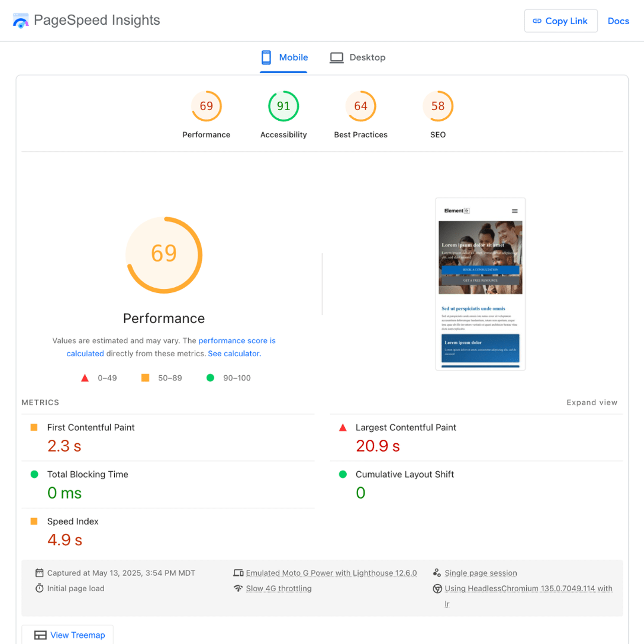Select the Best Practices score gauge 64
The width and height of the screenshot is (644, 644).
pos(361,106)
